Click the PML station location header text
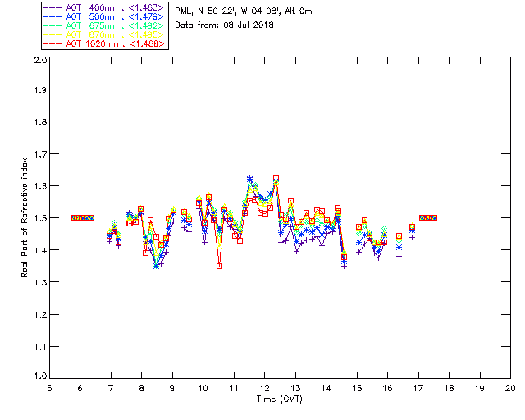The height and width of the screenshot is (420, 525). coord(244,11)
